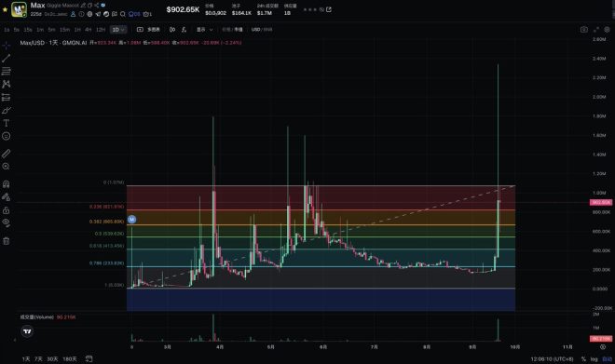The width and height of the screenshot is (615, 364).
Task: Open the go-to-date calendar icon
Action: 89,359
